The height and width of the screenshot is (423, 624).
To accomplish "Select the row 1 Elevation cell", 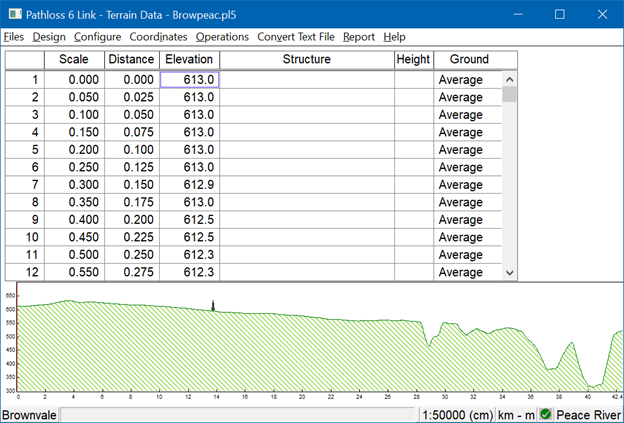I will tap(189, 80).
